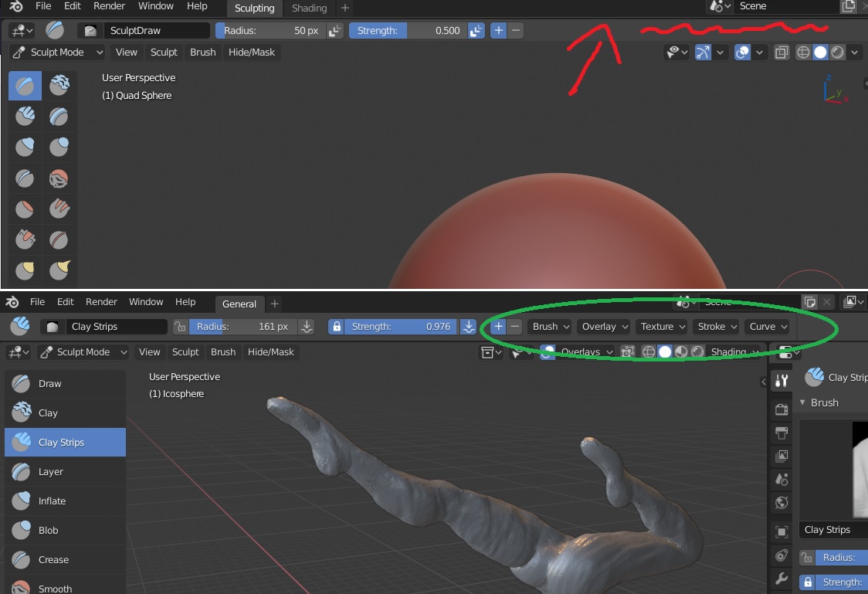Select the Inflate tool in lower tool list
The image size is (868, 594).
click(x=66, y=501)
